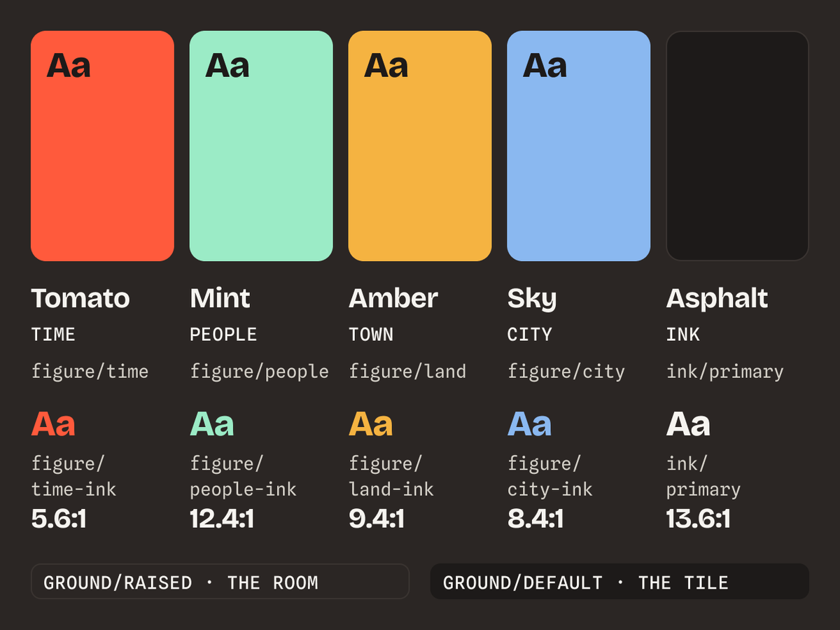This screenshot has height=630, width=840.
Task: Click the 'Sky' color name heading
Action: (x=532, y=300)
